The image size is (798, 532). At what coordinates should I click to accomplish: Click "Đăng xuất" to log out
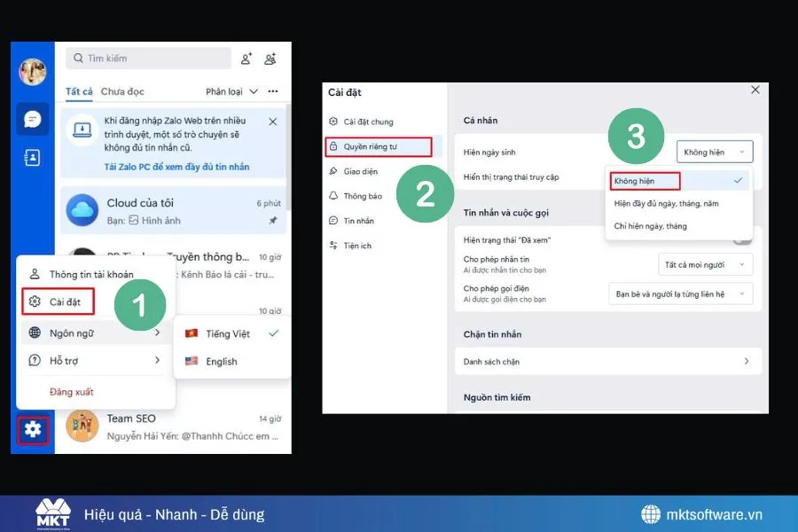point(71,392)
